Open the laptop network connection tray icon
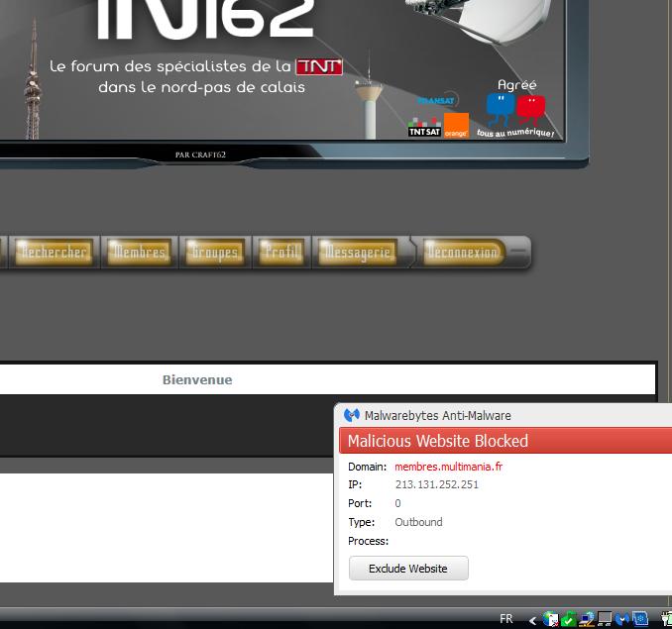 pyautogui.click(x=587, y=619)
